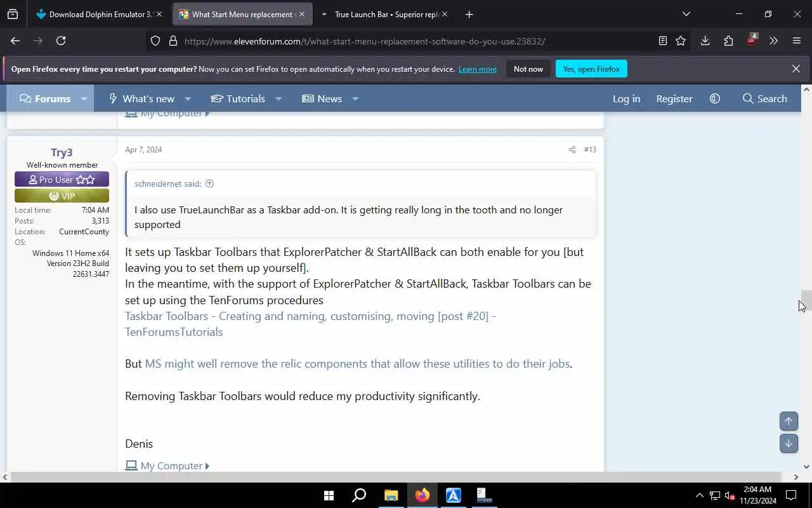812x508 pixels.
Task: Share post #13 using share icon
Action: tap(572, 150)
